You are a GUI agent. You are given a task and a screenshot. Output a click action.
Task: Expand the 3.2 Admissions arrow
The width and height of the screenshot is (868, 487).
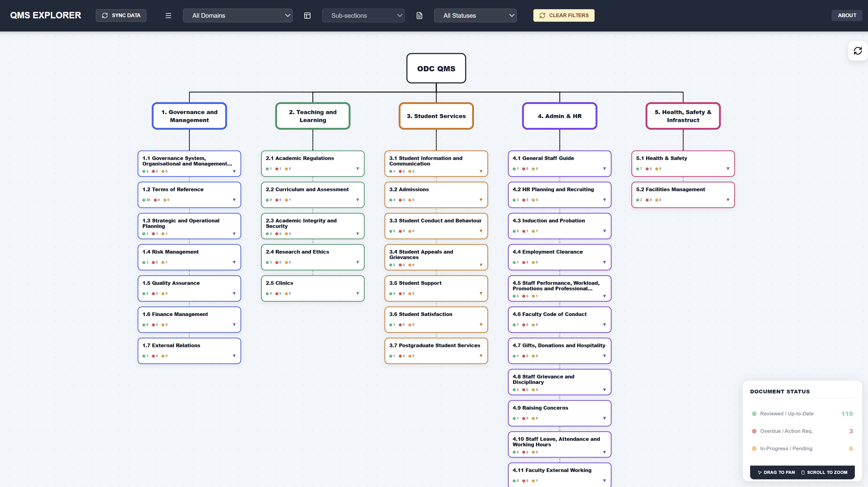coord(481,200)
